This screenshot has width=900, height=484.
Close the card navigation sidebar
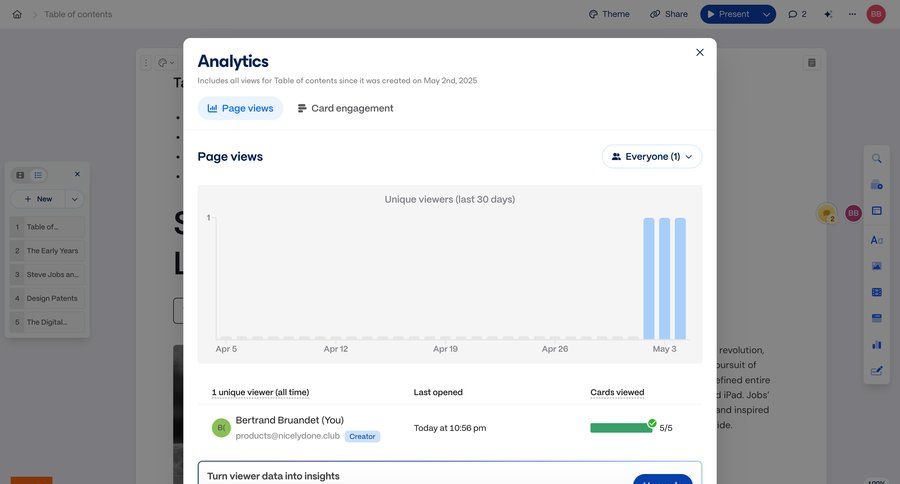pyautogui.click(x=77, y=174)
